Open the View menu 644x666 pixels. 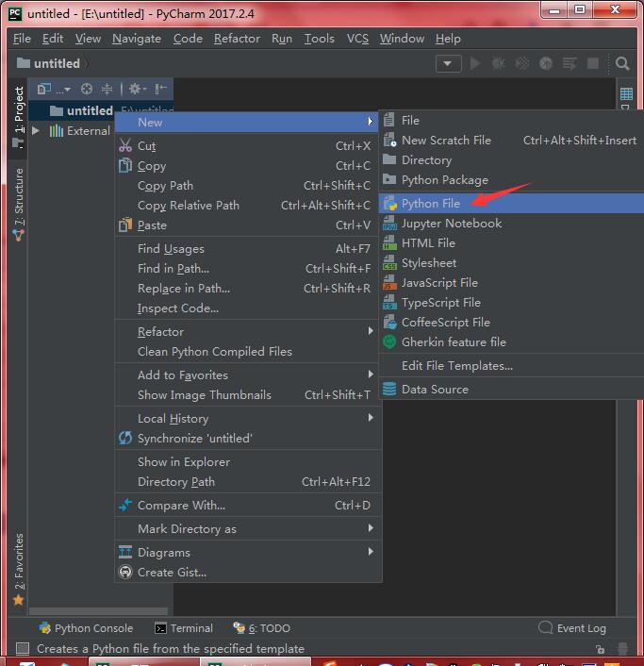88,39
